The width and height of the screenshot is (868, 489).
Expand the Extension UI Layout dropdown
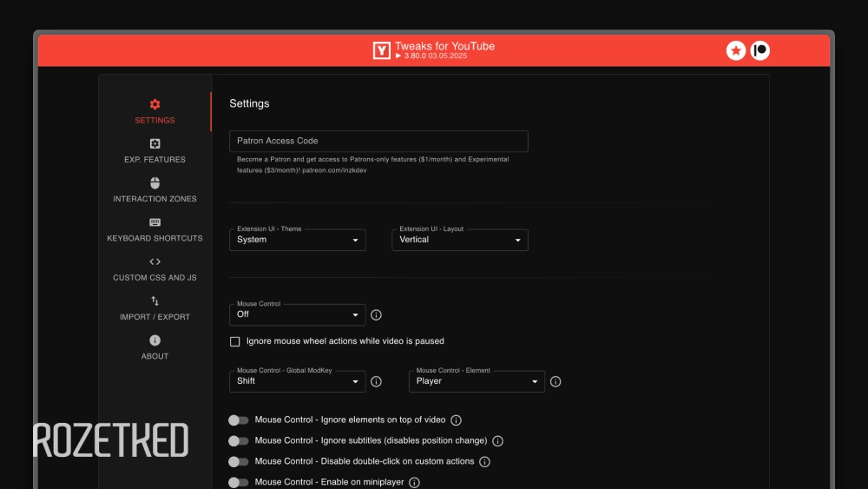[459, 240]
